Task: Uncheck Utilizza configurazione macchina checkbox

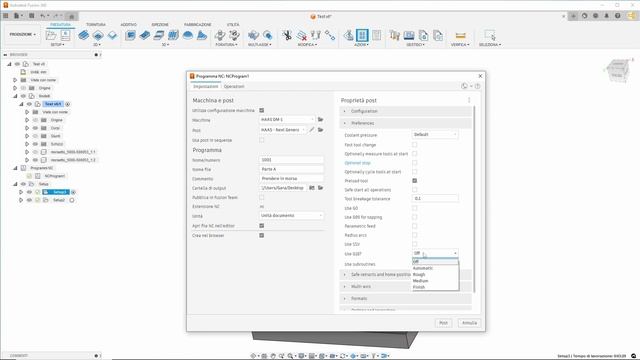Action: click(x=262, y=110)
